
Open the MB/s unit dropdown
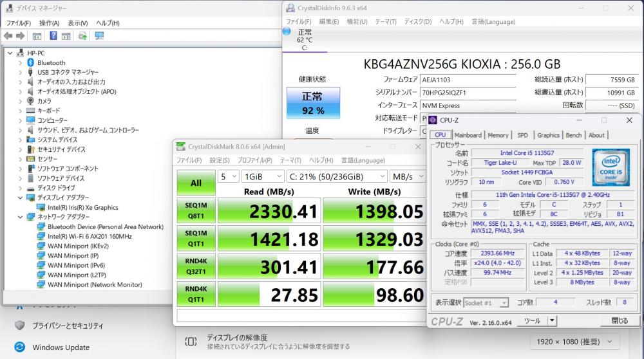408,176
